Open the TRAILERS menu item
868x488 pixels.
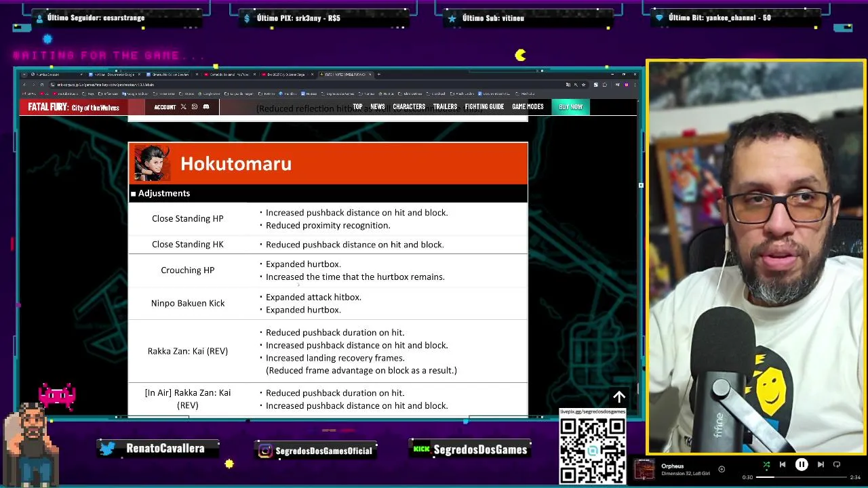point(445,107)
